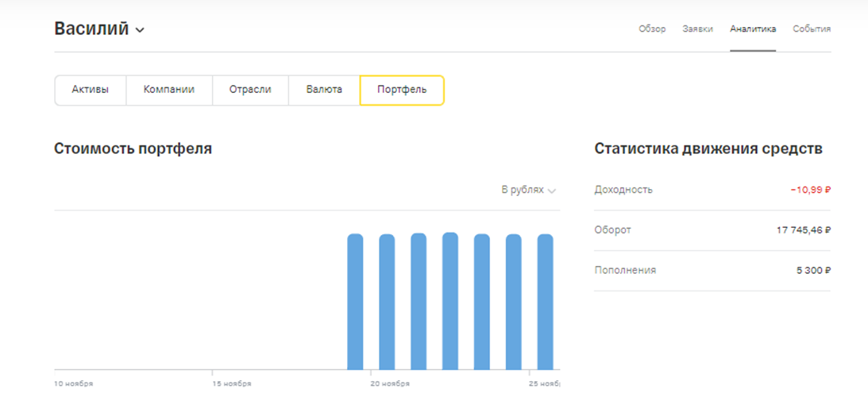
Task: Click the tallest bar in the middle of the chart
Action: (x=450, y=302)
